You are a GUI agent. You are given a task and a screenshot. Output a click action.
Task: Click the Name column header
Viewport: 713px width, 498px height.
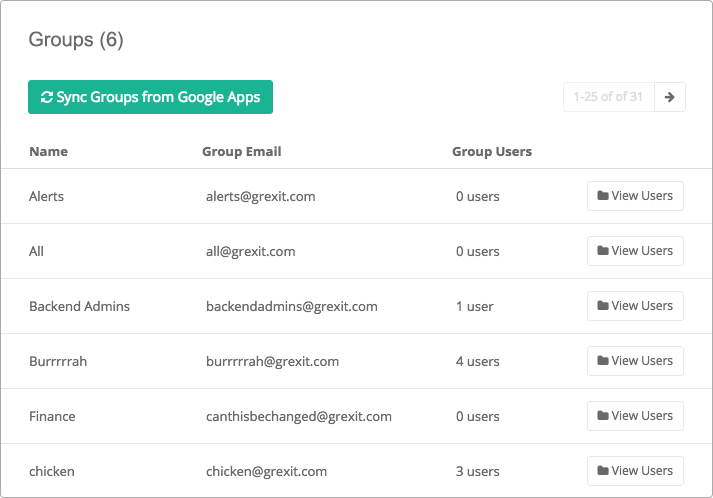pyautogui.click(x=49, y=151)
